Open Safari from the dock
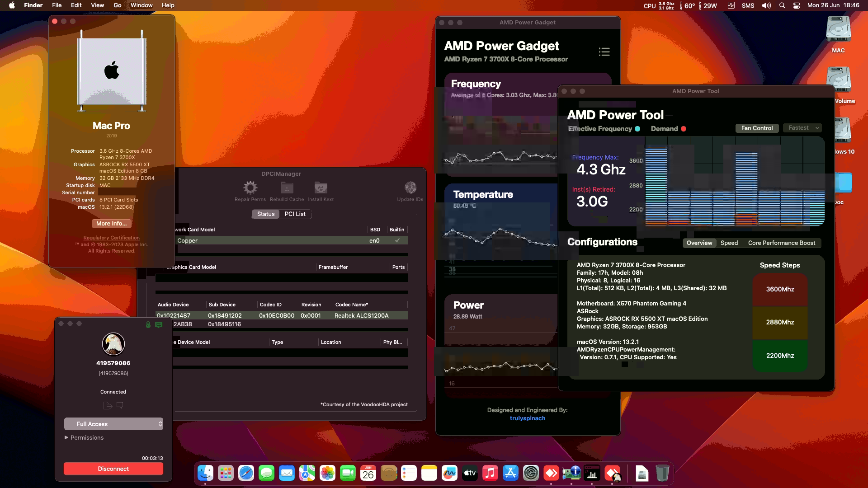This screenshot has height=488, width=868. click(x=246, y=473)
